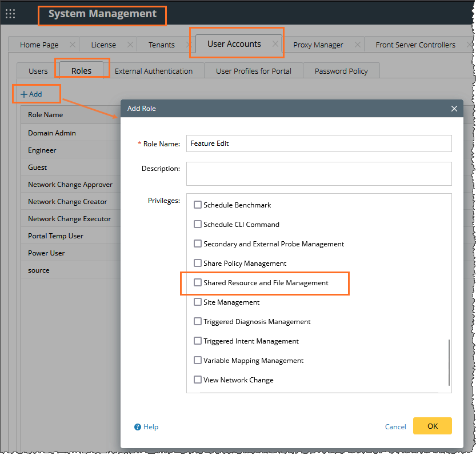
Task: Tick the Site Management checkbox
Action: click(x=198, y=302)
